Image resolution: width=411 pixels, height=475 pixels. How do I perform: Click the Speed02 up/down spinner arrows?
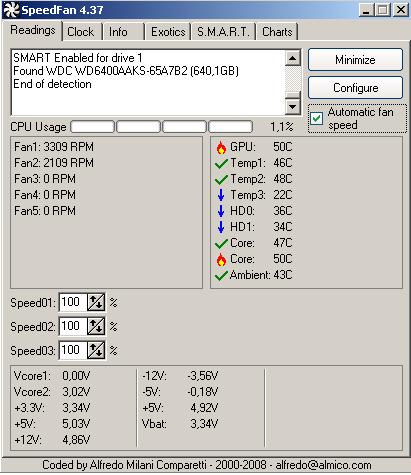coord(96,326)
